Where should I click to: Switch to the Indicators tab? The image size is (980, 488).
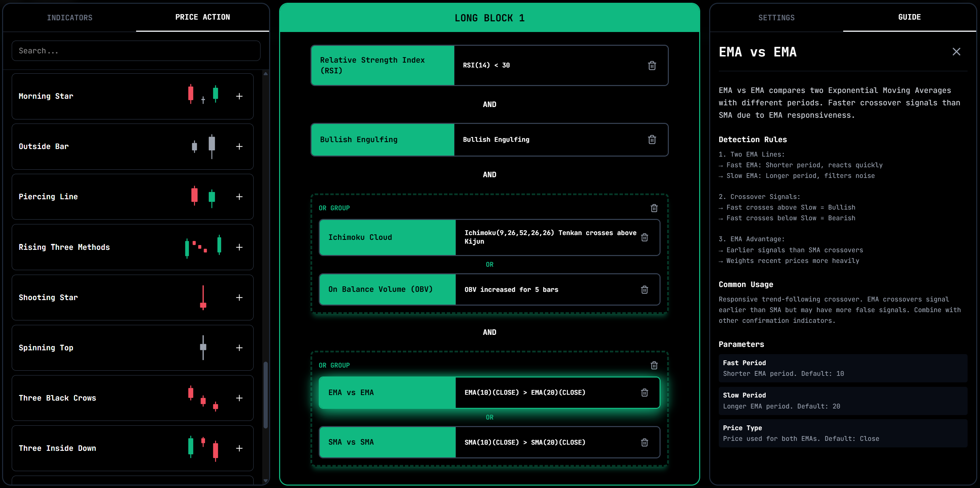[x=70, y=17]
